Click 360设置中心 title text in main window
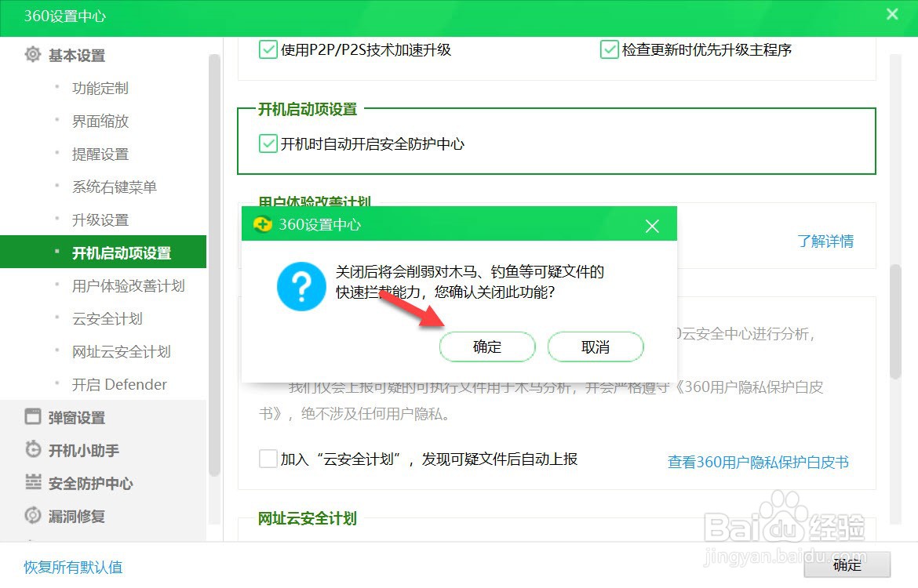918x588 pixels. pyautogui.click(x=64, y=16)
